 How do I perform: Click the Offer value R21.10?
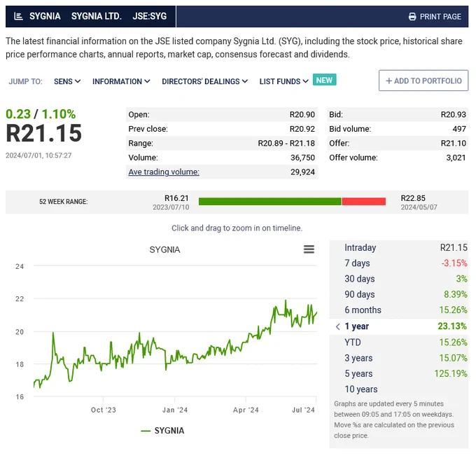(x=453, y=143)
